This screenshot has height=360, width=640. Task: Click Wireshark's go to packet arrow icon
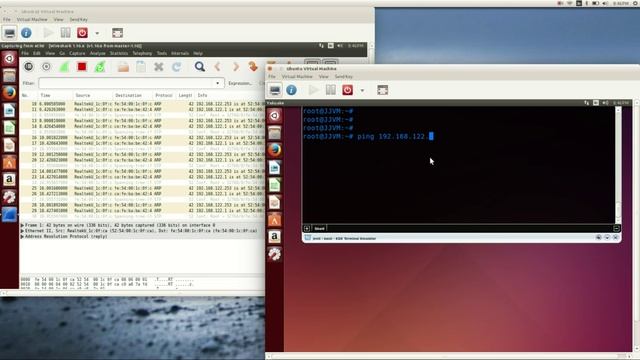click(x=253, y=67)
